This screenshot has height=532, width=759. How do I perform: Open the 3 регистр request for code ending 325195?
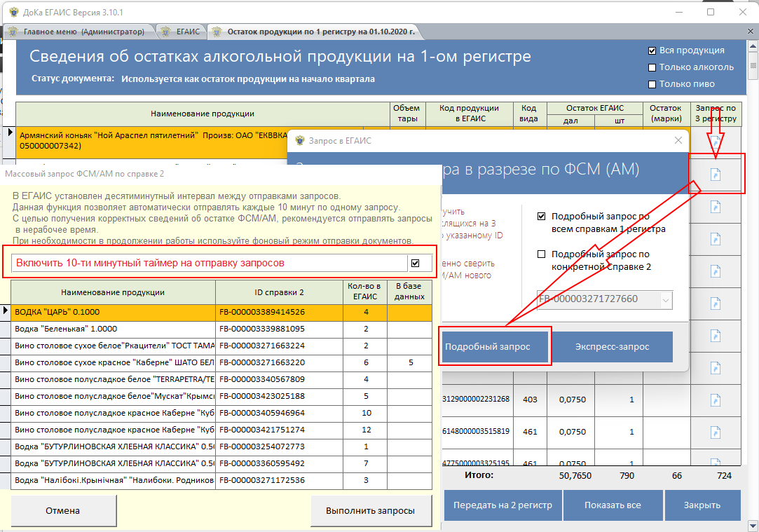(x=716, y=463)
